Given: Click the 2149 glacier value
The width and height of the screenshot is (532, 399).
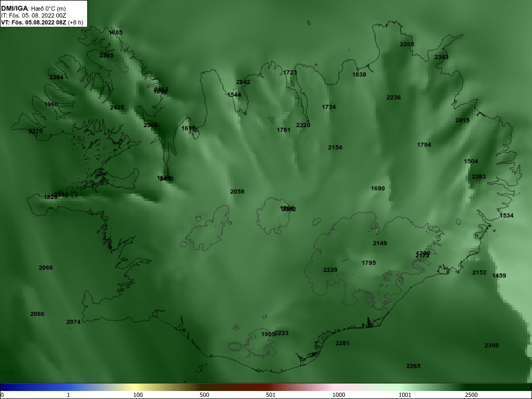Looking at the screenshot, I should pyautogui.click(x=380, y=243).
